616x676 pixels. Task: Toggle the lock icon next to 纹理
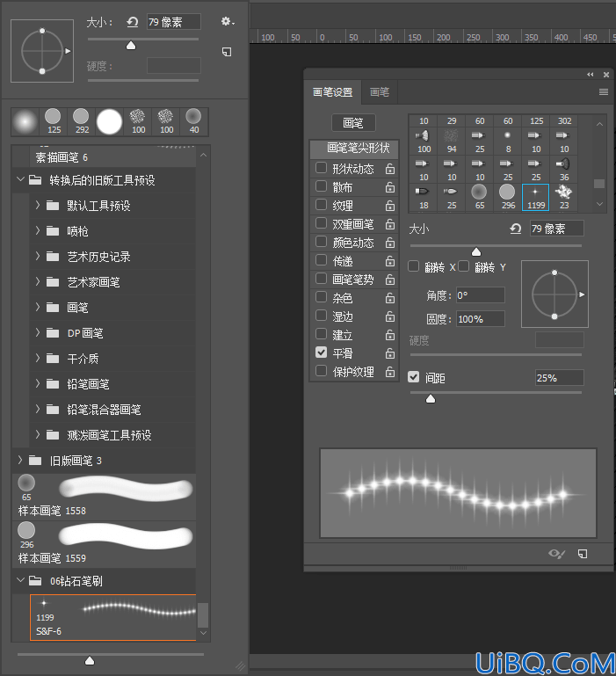[x=389, y=206]
